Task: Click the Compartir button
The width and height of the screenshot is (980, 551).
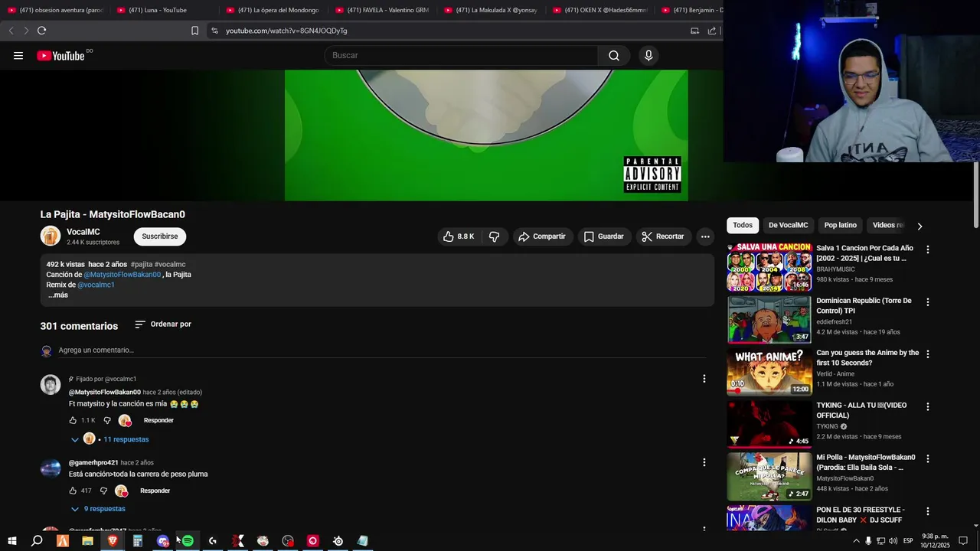Action: click(x=543, y=236)
